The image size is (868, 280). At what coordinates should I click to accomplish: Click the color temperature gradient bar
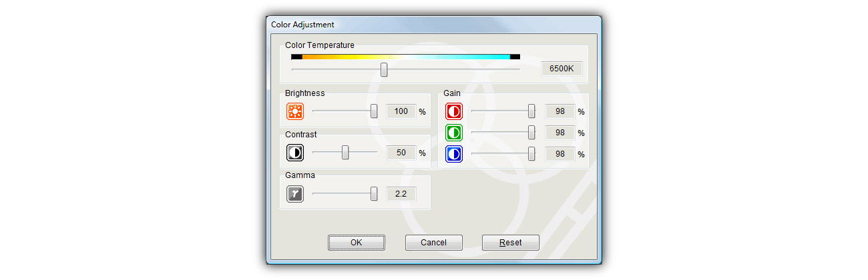point(406,57)
